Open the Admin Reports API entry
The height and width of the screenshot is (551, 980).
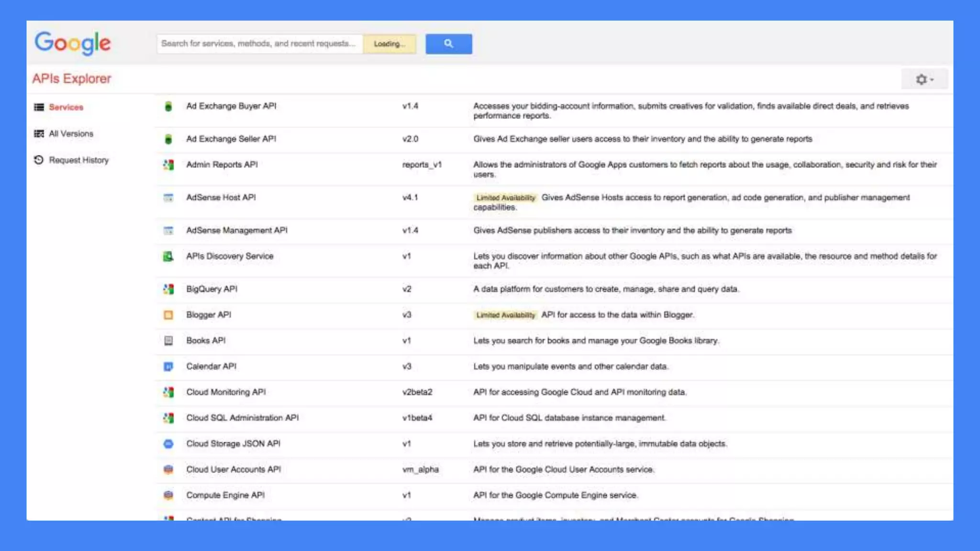(222, 165)
